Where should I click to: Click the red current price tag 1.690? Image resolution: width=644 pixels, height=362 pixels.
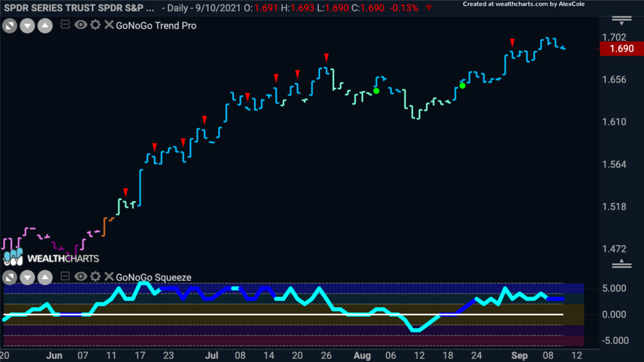click(621, 49)
